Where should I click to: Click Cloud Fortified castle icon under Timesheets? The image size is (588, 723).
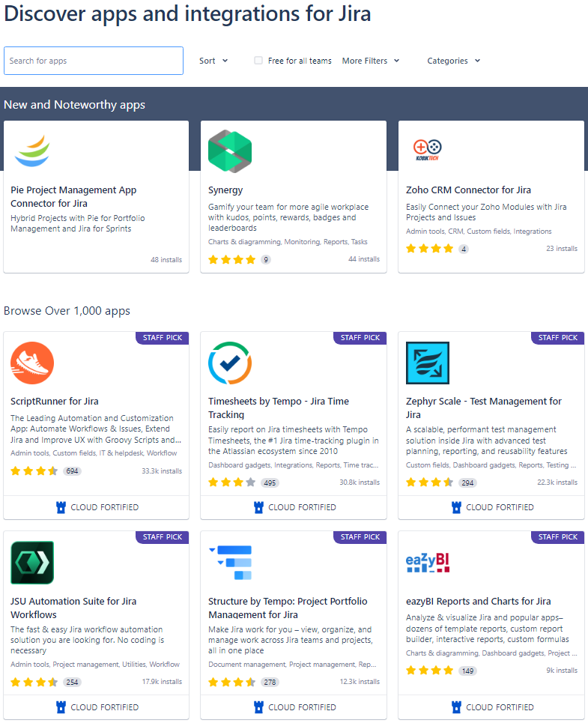coord(258,507)
